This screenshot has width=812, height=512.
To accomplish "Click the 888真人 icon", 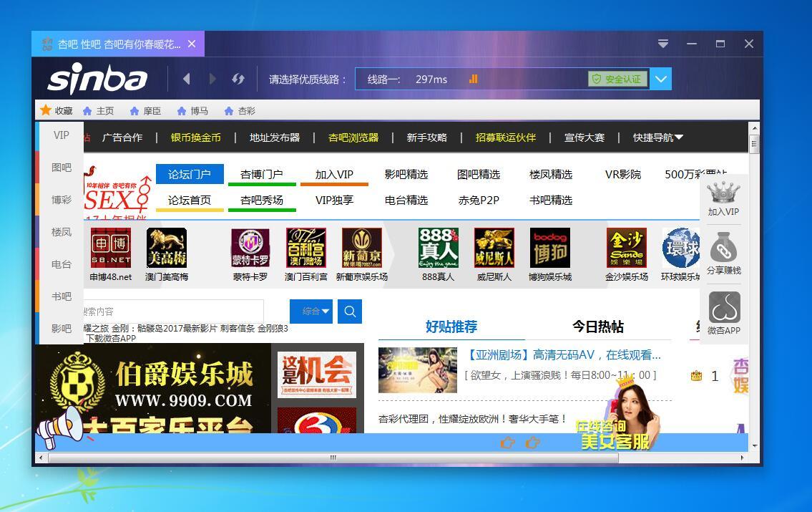I will (x=438, y=248).
